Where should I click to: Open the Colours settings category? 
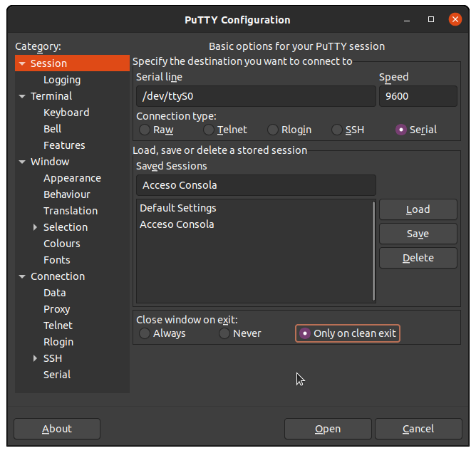61,244
